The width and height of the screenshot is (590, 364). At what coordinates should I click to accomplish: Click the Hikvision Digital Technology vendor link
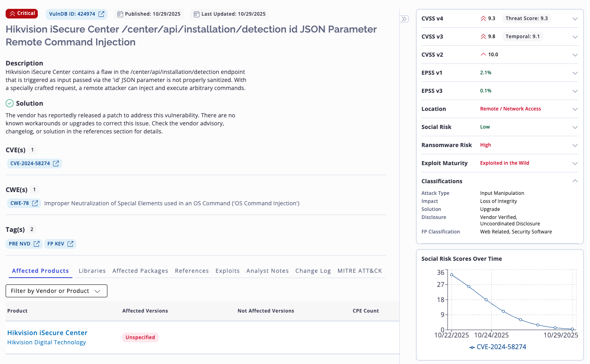[47, 342]
